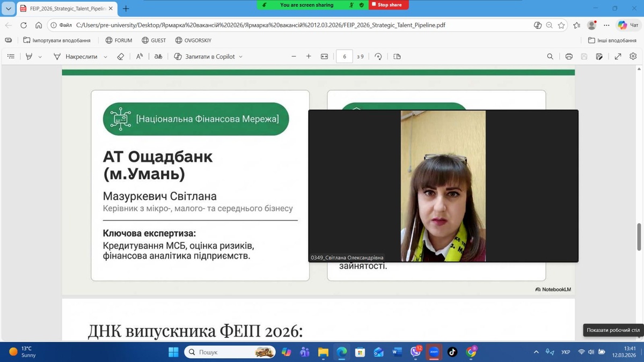Print the PDF document
This screenshot has width=644, height=362.
569,56
